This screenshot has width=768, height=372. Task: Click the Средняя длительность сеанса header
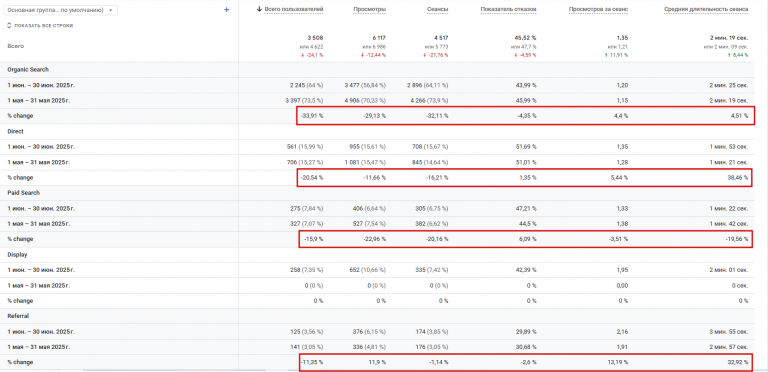(x=706, y=9)
